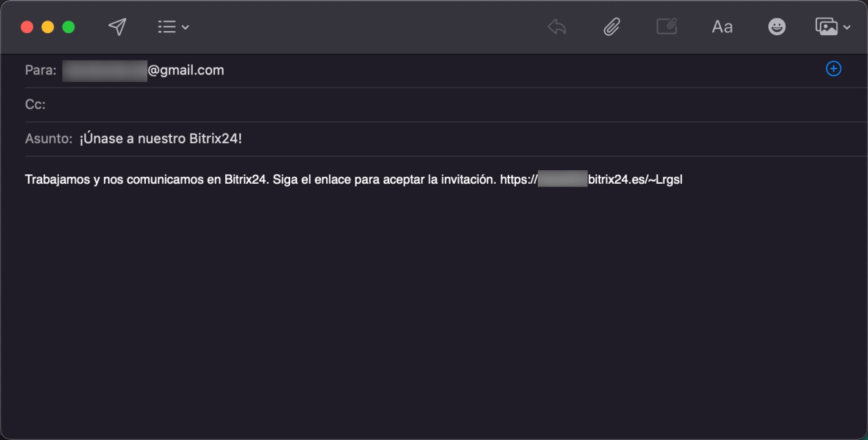Expand header fields dropdown chevron
Viewport: 868px width, 440px height.
[185, 28]
